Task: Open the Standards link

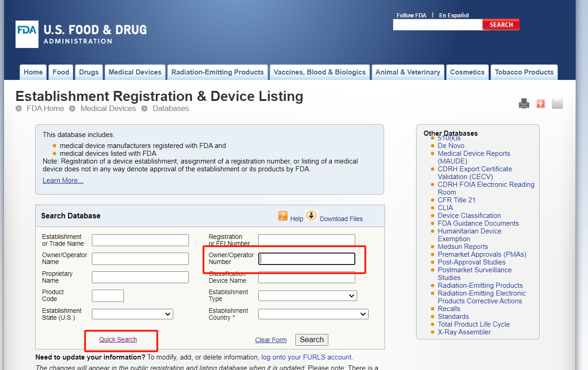Action: click(453, 317)
